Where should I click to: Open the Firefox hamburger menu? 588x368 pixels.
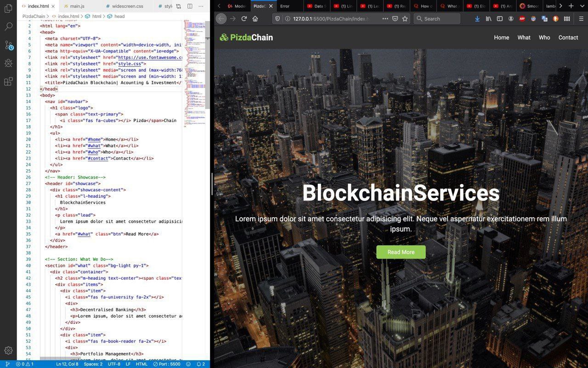tap(581, 18)
